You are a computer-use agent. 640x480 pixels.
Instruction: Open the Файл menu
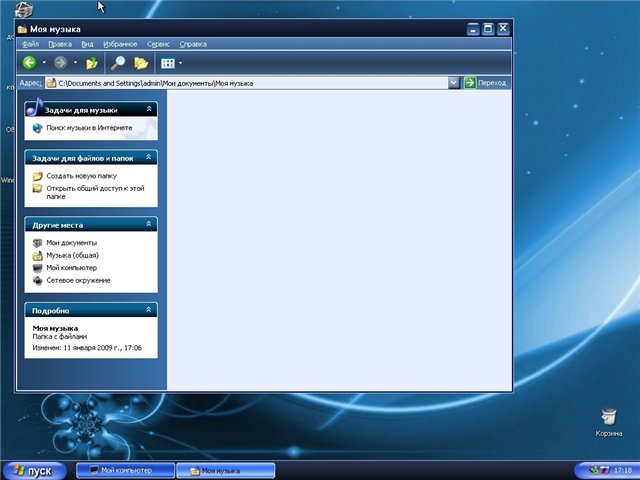pos(31,44)
